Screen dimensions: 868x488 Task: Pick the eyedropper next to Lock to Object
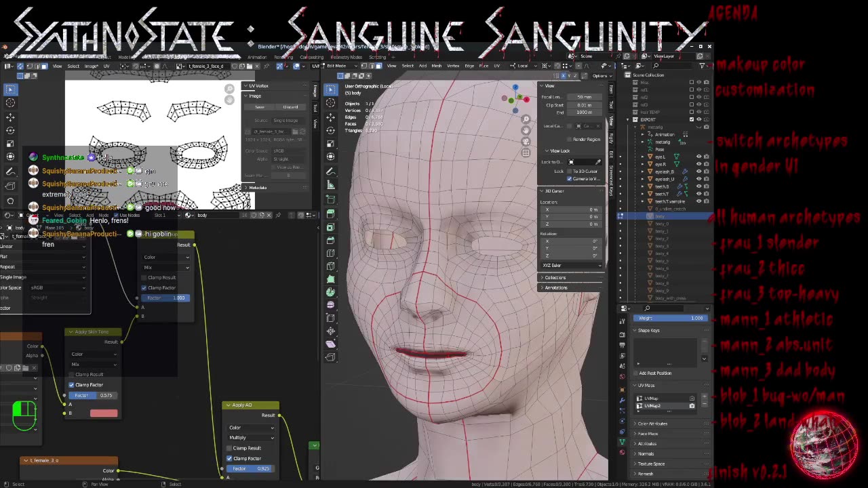tap(598, 162)
